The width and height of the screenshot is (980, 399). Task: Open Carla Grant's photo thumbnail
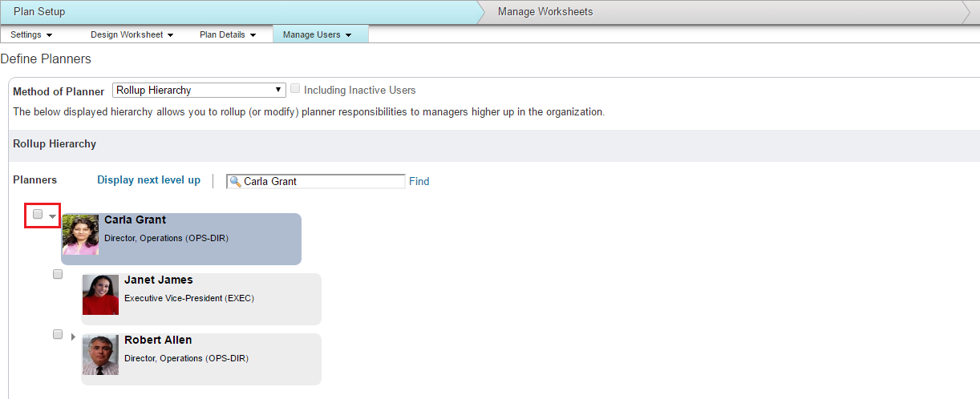click(x=80, y=235)
